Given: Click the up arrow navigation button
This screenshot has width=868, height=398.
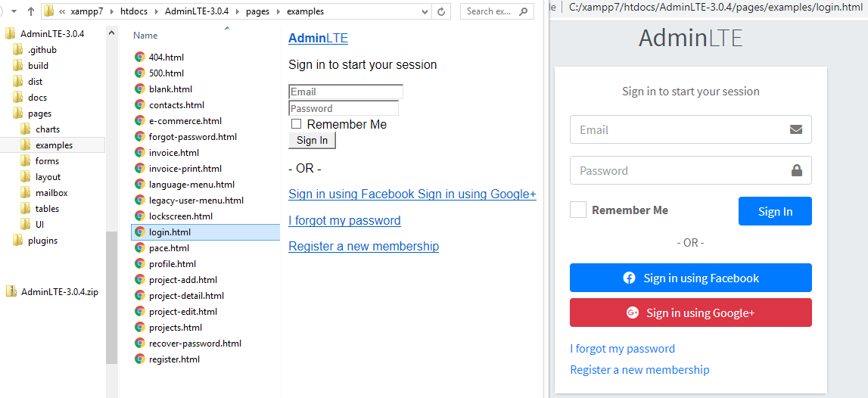Looking at the screenshot, I should tap(31, 11).
